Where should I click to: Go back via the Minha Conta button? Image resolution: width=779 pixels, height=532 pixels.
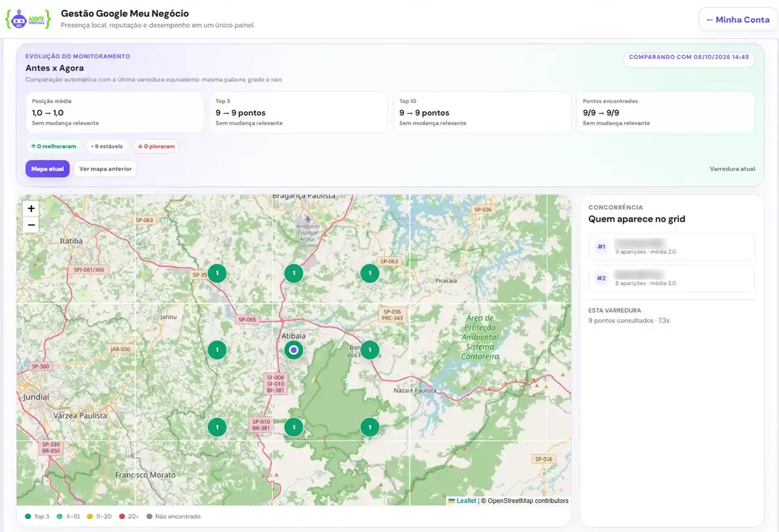[737, 19]
